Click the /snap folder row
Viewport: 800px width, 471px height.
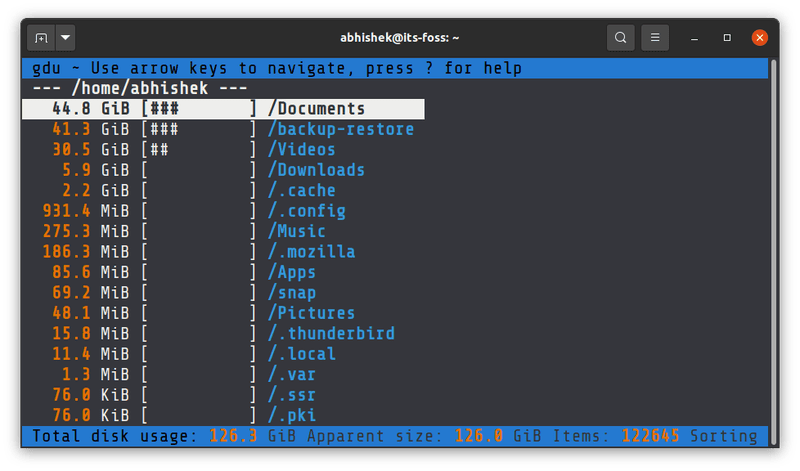pyautogui.click(x=294, y=293)
